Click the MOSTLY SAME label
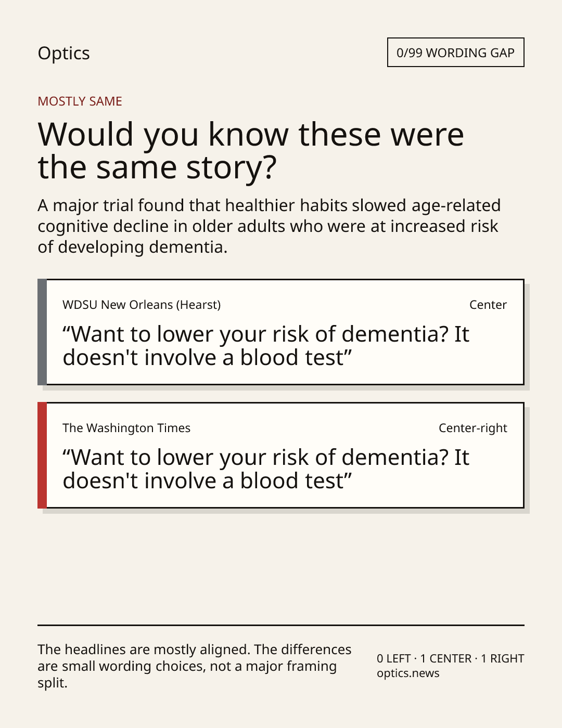The width and height of the screenshot is (562, 728). (80, 101)
